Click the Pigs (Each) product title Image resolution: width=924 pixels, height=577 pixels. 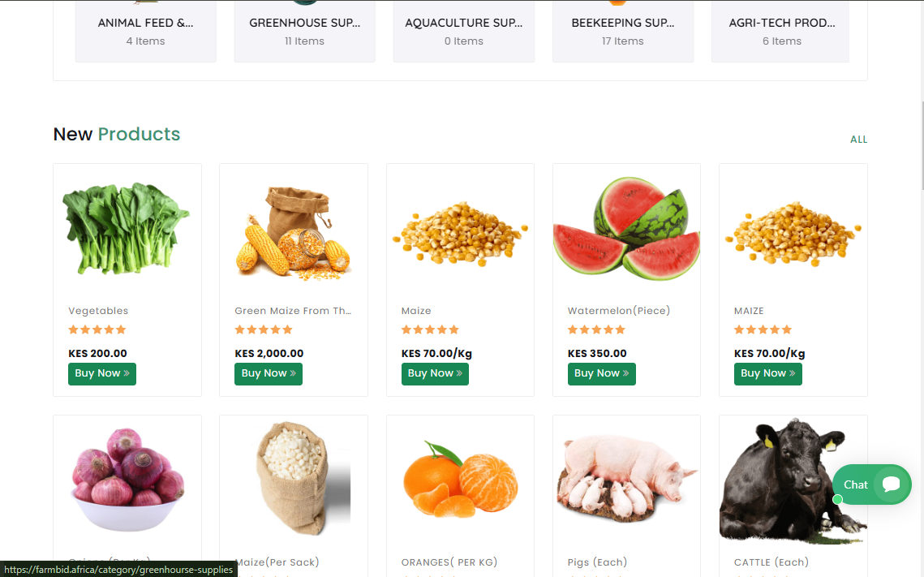[x=597, y=562]
